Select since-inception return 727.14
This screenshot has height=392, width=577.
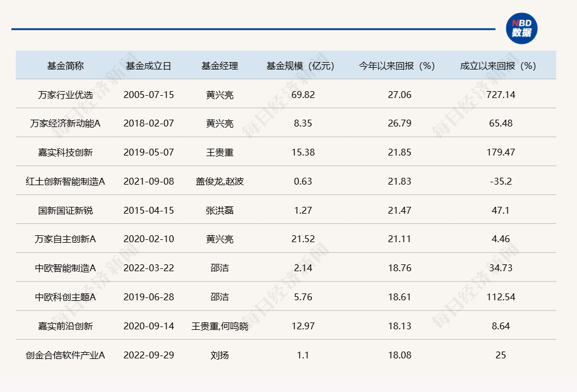pyautogui.click(x=501, y=95)
